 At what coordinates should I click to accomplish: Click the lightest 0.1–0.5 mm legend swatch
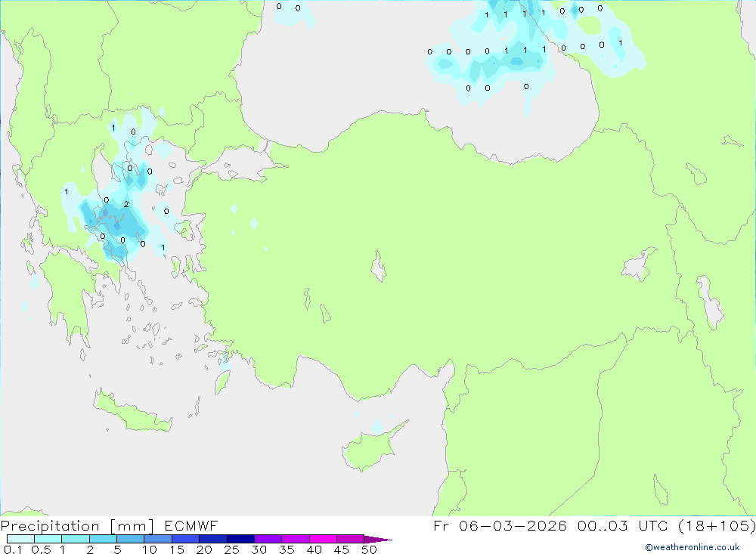click(x=20, y=539)
